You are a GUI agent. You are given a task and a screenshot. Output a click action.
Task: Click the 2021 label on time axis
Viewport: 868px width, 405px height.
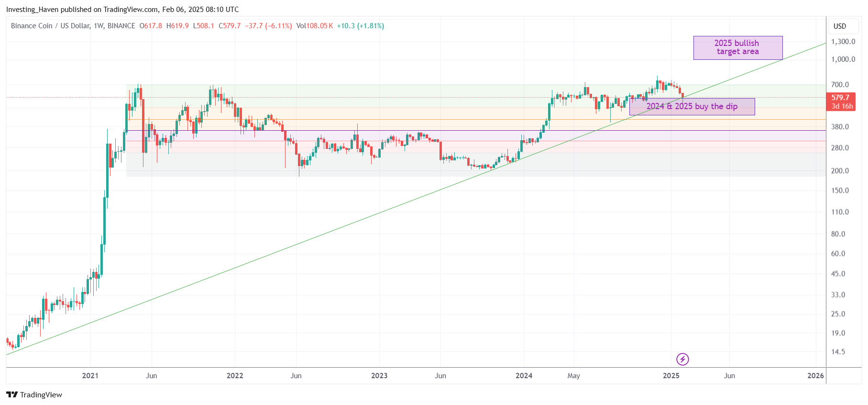click(x=90, y=376)
